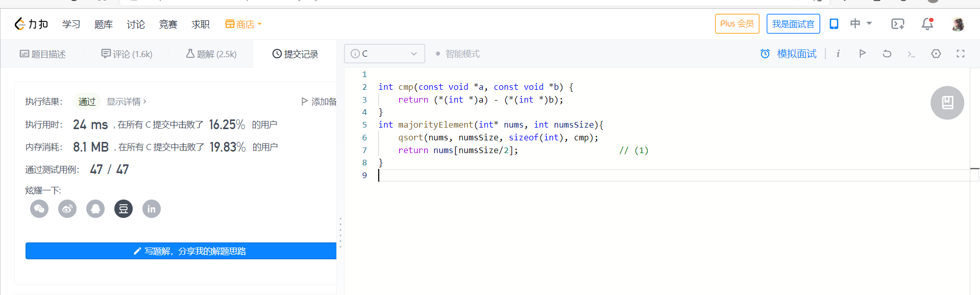Screen dimensions: 980x295
Task: Share result to Weibo
Action: point(67,209)
